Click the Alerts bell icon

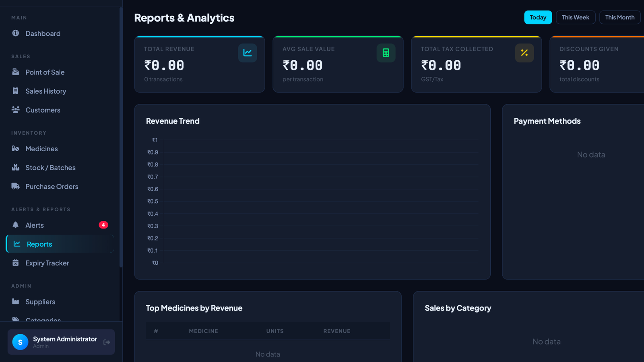pos(15,225)
